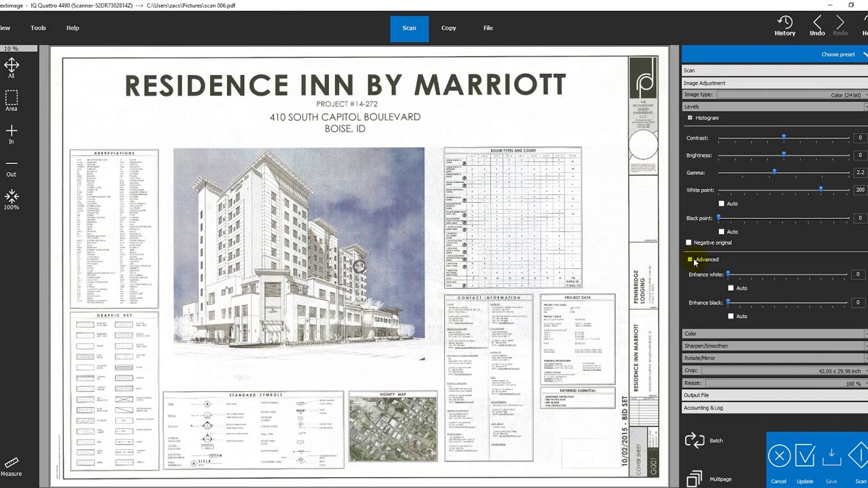
Task: Click the Black point value field
Action: (x=860, y=218)
